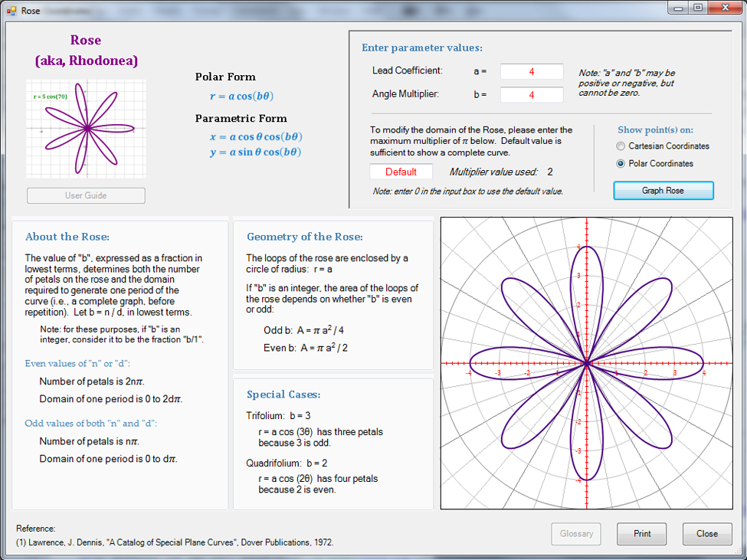
Task: Click the Rose app icon in title bar
Action: click(11, 11)
